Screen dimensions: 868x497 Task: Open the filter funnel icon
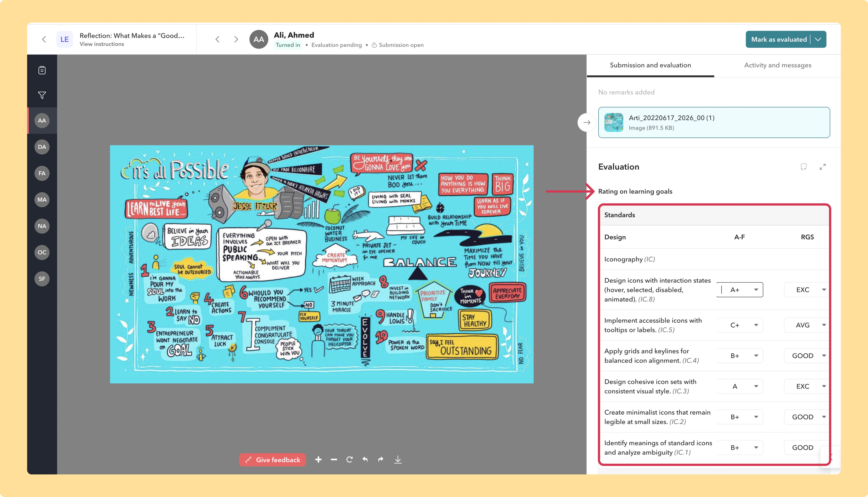pos(42,95)
